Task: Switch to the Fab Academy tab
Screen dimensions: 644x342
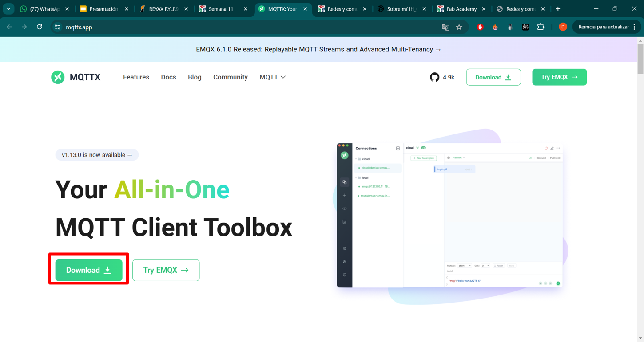Action: [461, 9]
